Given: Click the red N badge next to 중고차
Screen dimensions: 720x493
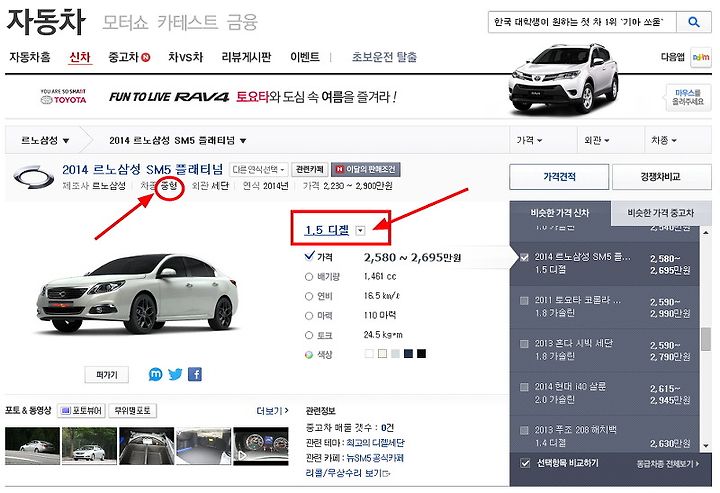Looking at the screenshot, I should pyautogui.click(x=146, y=57).
